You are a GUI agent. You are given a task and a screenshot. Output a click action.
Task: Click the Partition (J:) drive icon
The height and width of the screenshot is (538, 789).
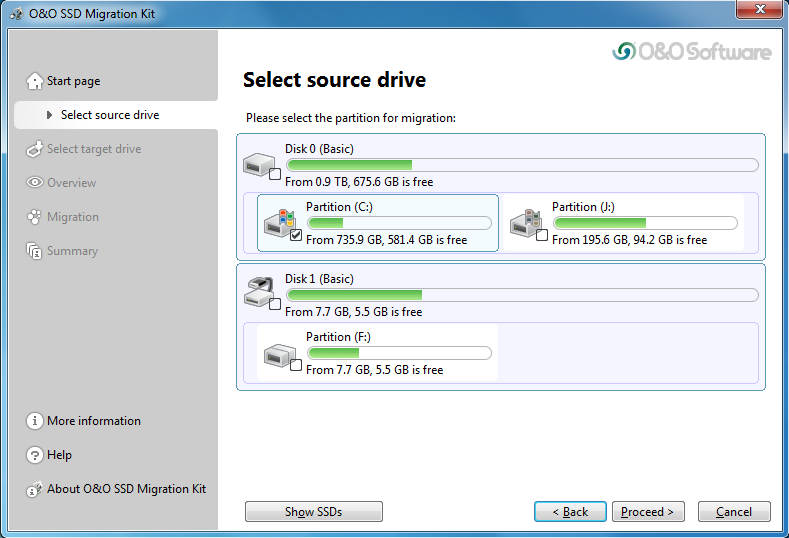click(x=525, y=220)
